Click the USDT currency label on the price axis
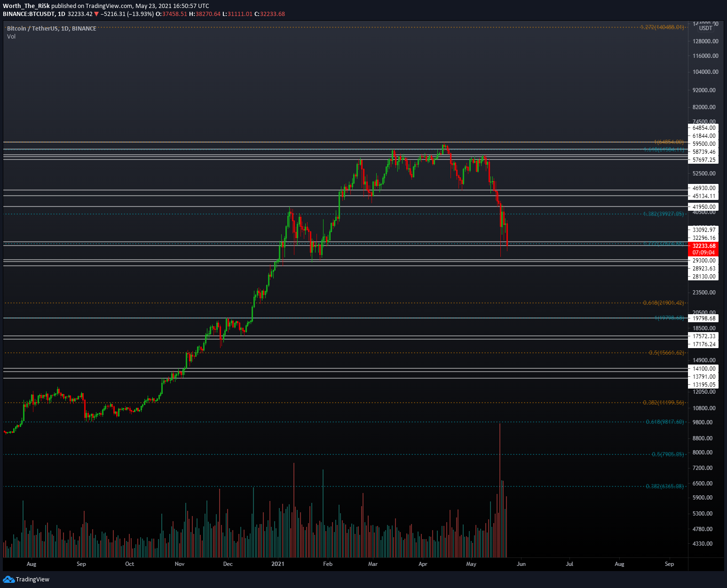Screen dimensions: 727x588 (x=706, y=28)
